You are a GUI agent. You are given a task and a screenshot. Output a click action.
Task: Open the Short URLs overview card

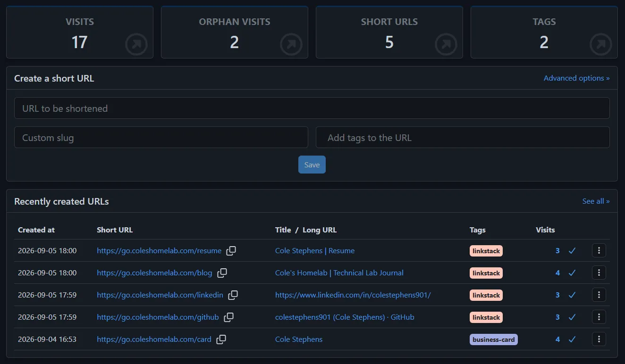pos(389,32)
